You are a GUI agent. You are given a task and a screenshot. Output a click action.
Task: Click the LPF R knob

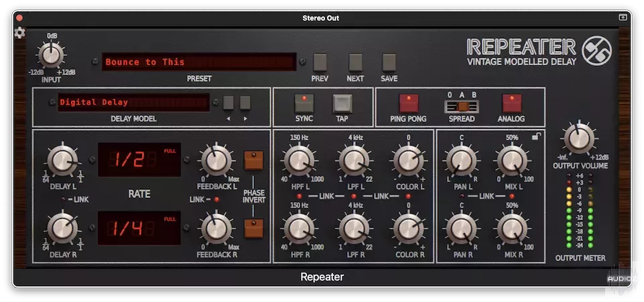354,229
